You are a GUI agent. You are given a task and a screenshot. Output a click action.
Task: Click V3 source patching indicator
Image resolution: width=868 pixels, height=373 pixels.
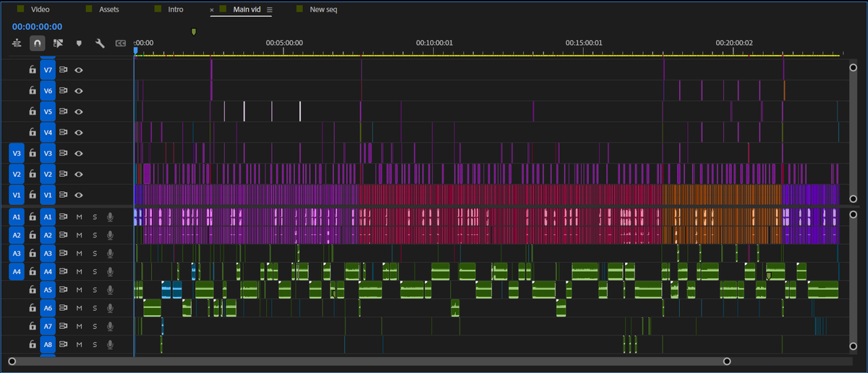(17, 154)
